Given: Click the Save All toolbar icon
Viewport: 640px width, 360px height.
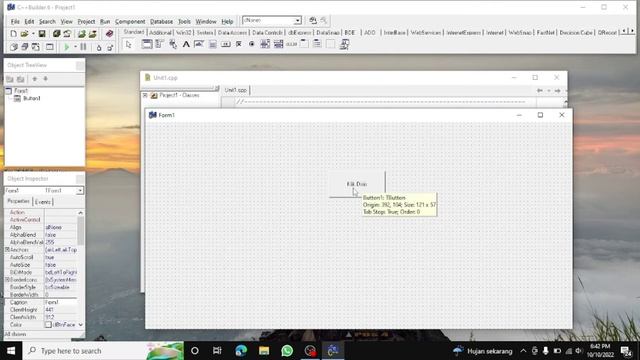Looking at the screenshot, I should point(56,34).
